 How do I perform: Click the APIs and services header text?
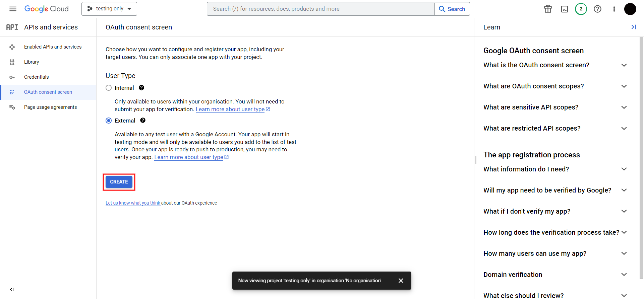51,27
